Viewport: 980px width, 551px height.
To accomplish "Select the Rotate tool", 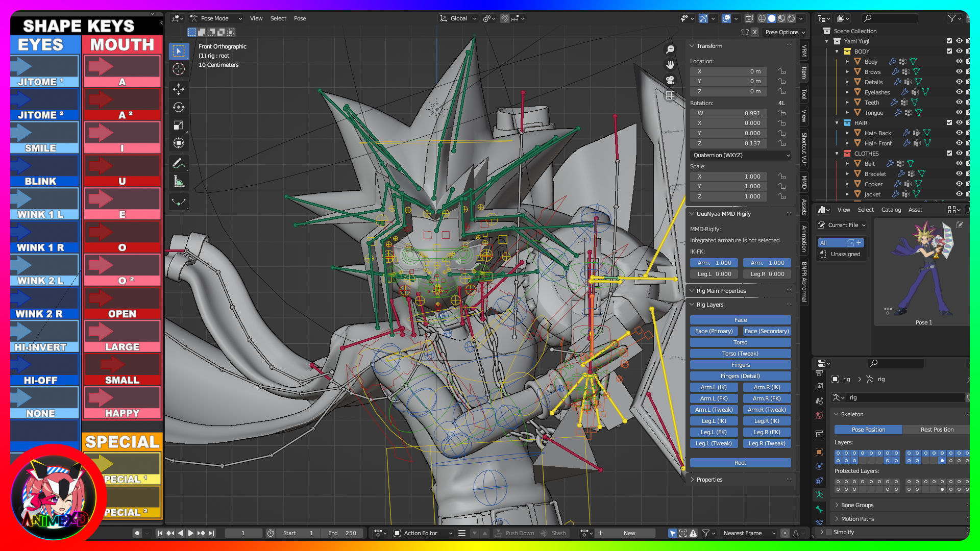I will (179, 107).
